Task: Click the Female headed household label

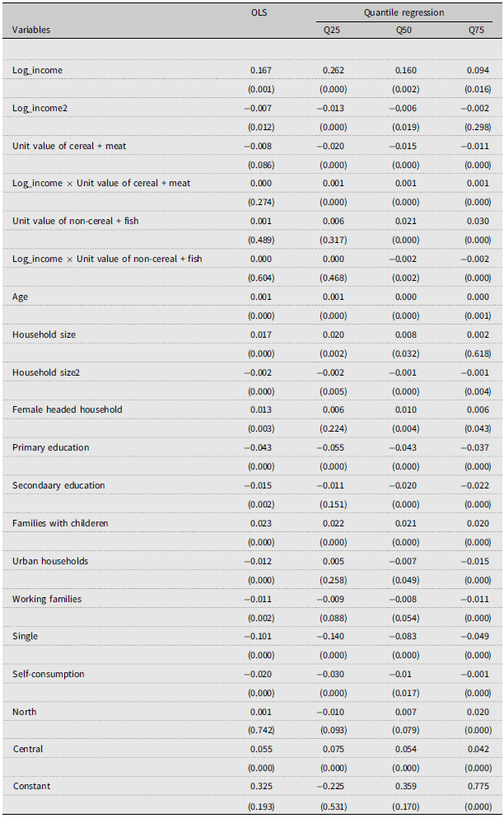Action: [62, 410]
